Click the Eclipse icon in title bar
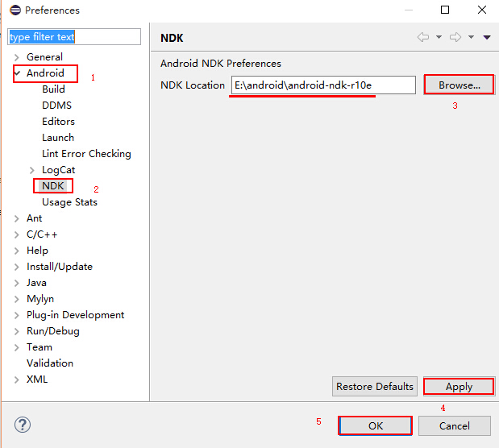 click(15, 10)
